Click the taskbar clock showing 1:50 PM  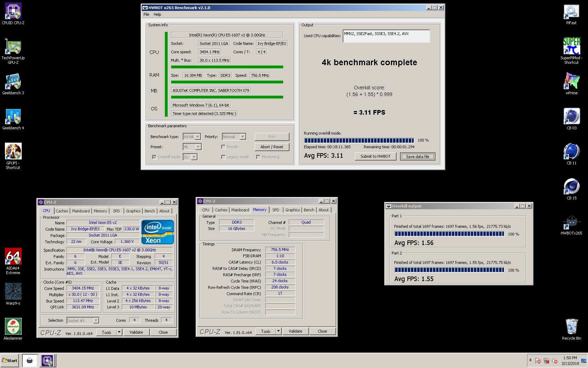[570, 361]
